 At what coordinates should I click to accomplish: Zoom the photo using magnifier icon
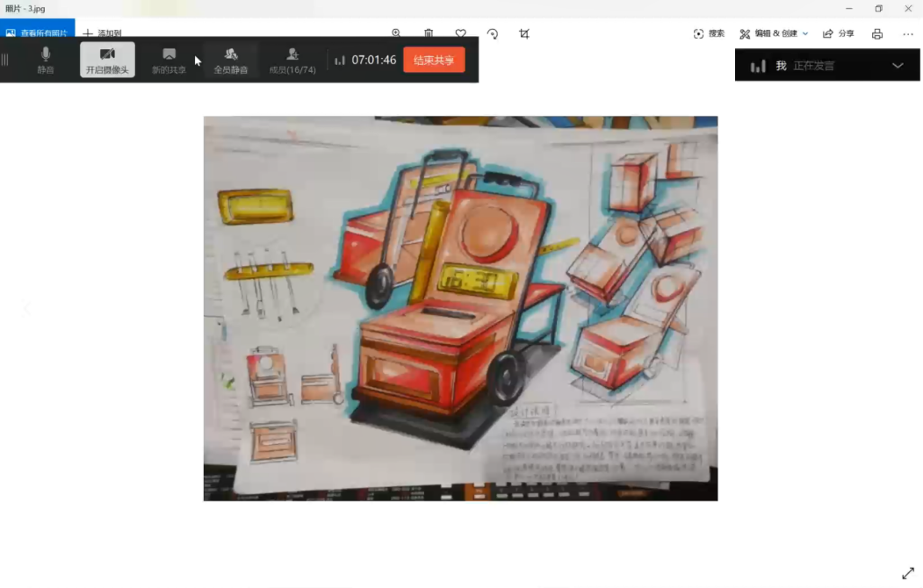(x=396, y=33)
